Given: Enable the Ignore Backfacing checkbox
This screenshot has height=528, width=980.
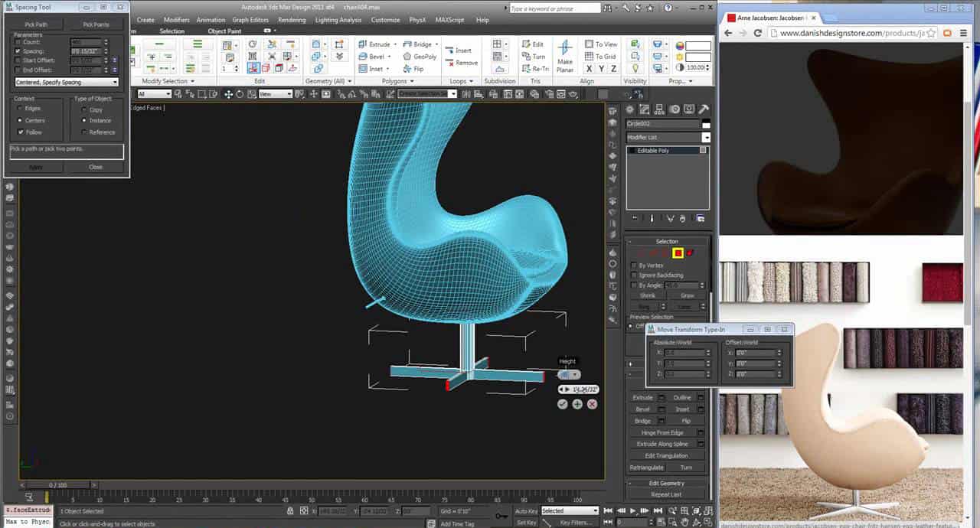Looking at the screenshot, I should tap(633, 275).
